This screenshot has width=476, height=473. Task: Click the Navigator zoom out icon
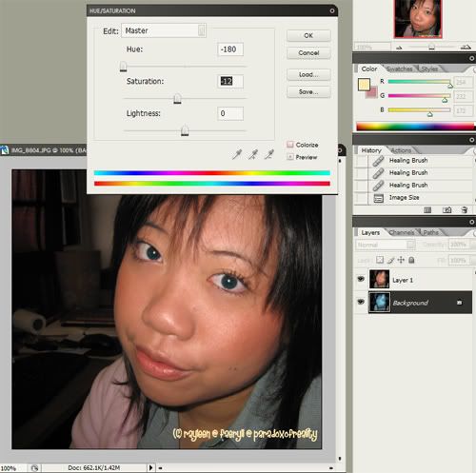(x=399, y=48)
